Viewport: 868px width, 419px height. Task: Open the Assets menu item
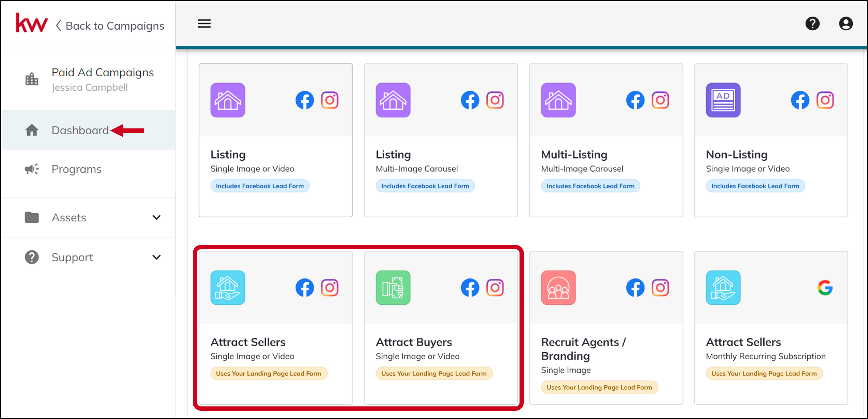click(x=88, y=217)
